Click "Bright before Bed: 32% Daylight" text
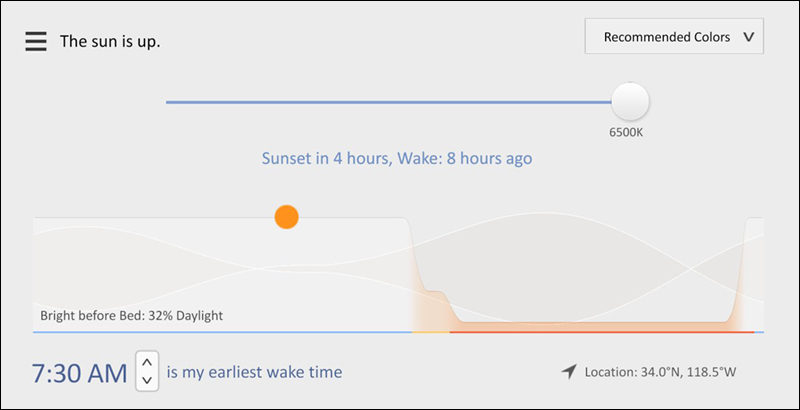Screen dimensions: 800x410 (131, 316)
